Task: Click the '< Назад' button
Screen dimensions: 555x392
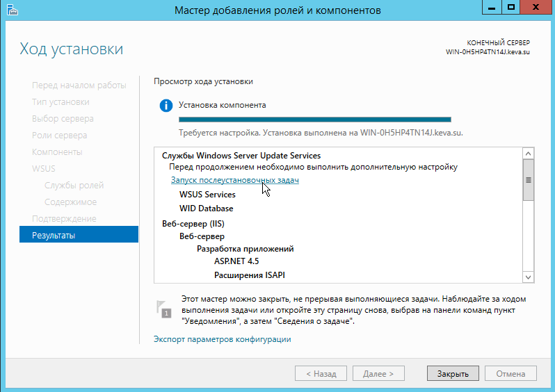Action: pos(321,373)
